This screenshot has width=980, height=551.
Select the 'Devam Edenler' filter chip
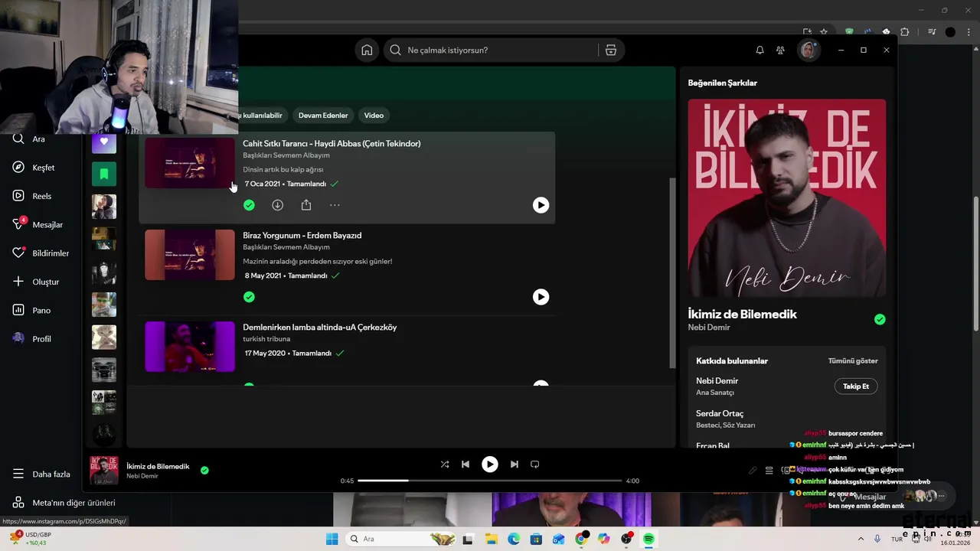pos(323,116)
